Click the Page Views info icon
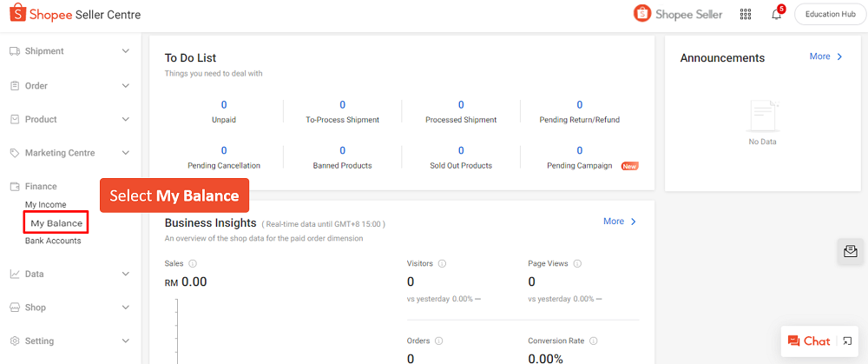This screenshot has width=868, height=364. pyautogui.click(x=577, y=263)
